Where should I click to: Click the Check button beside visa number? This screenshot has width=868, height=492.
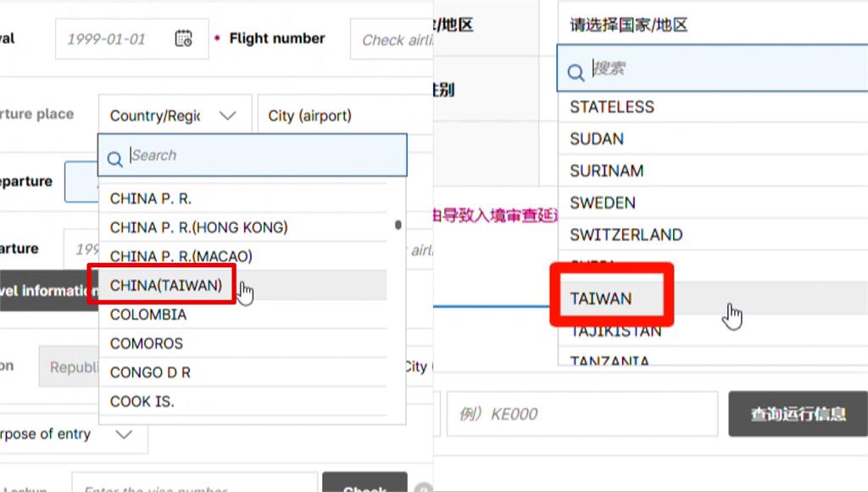(364, 486)
